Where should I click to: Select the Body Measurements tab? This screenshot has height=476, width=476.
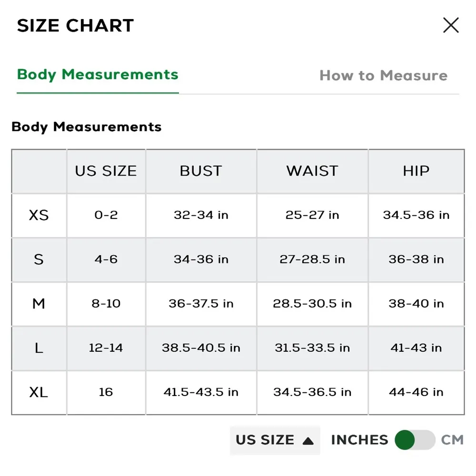98,75
